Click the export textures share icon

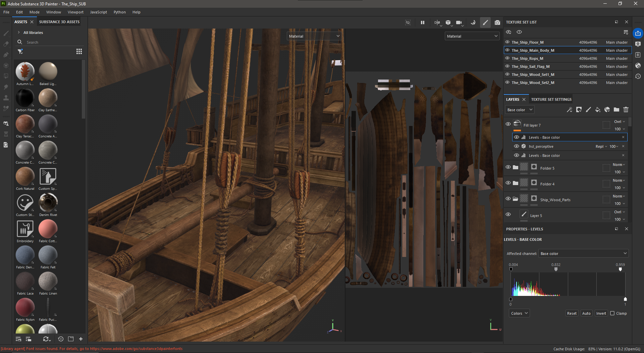tap(638, 33)
